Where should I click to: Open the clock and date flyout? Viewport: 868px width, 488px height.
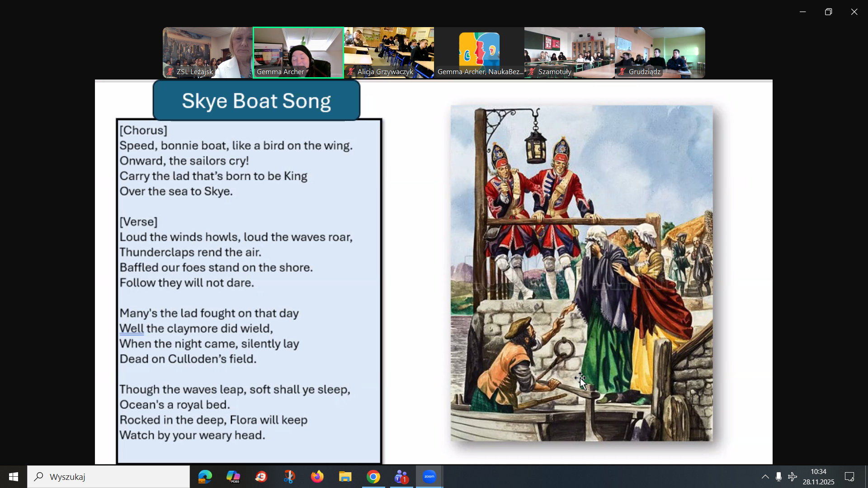pos(818,477)
